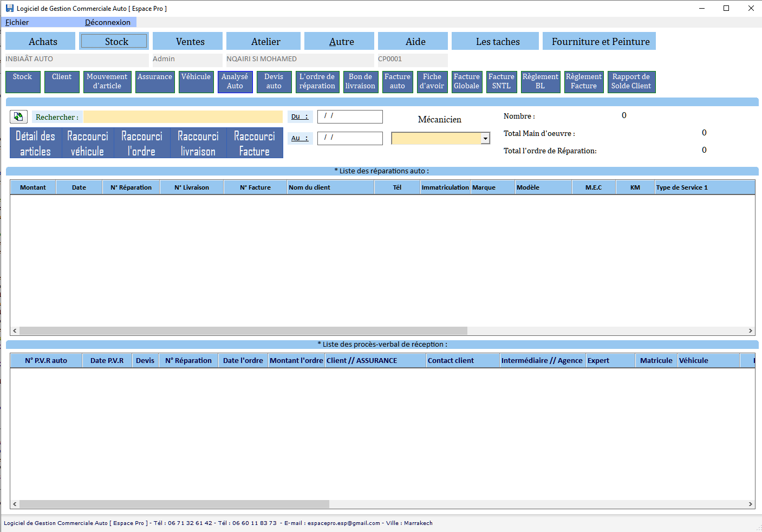Click Raccourci livraison button
This screenshot has height=532, width=762.
(198, 143)
